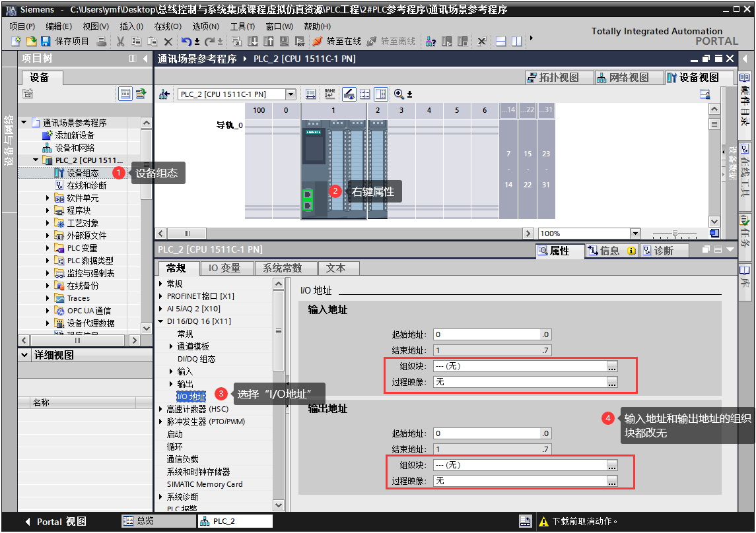Screen dimensions: 756x533
Task: Collapse the DI 16/DQ 16 [X11] node
Action: coord(161,321)
